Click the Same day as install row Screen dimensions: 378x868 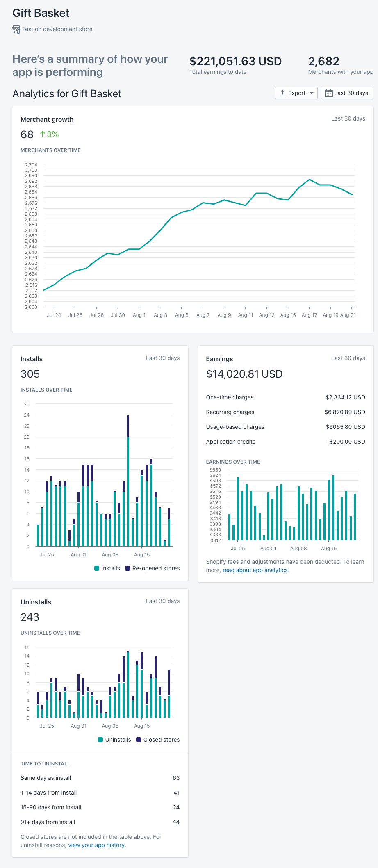pos(100,778)
